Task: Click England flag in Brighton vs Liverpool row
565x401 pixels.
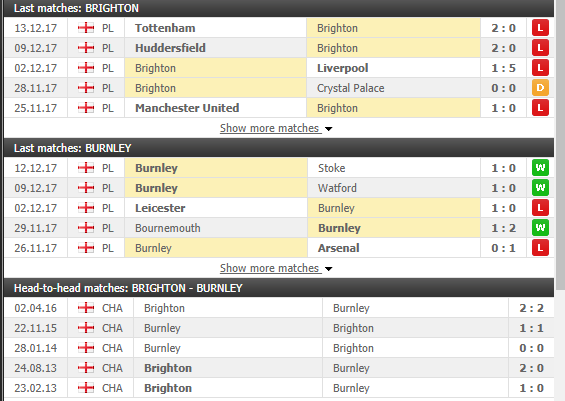Action: coord(86,68)
